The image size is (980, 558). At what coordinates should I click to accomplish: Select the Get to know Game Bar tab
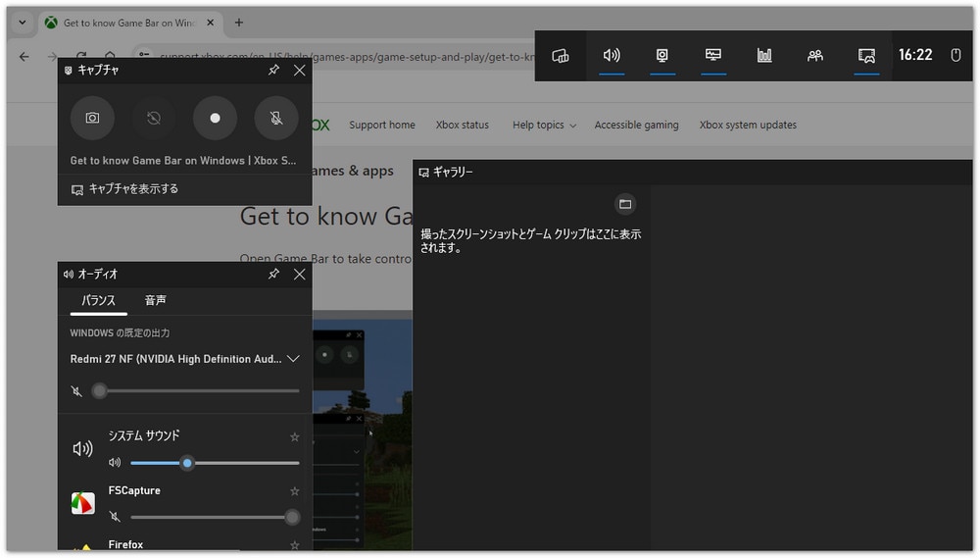[128, 23]
